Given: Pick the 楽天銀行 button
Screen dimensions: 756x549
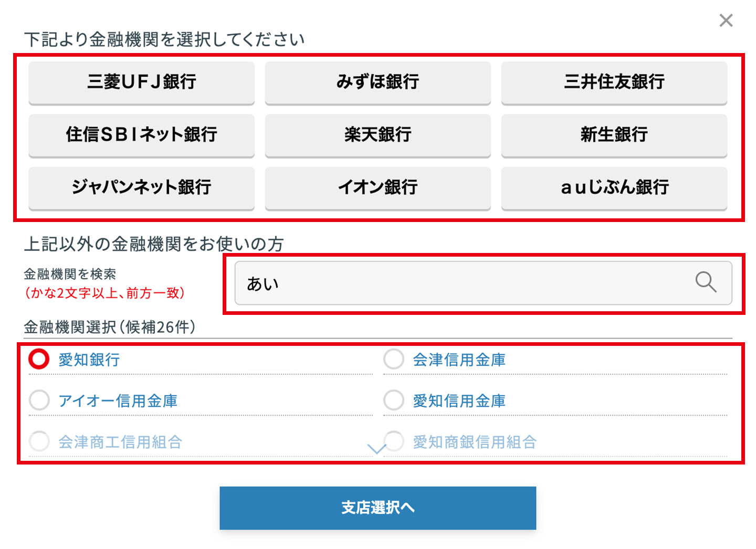Looking at the screenshot, I should tap(377, 135).
